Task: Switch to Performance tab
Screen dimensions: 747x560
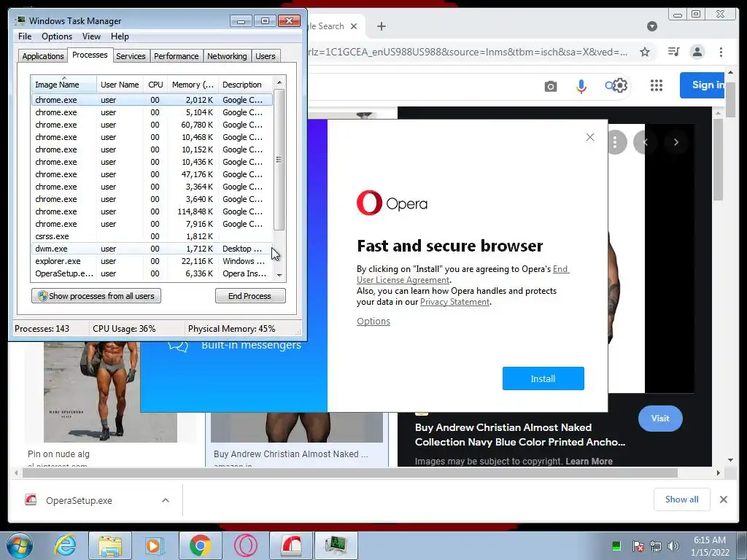Action: click(x=176, y=56)
